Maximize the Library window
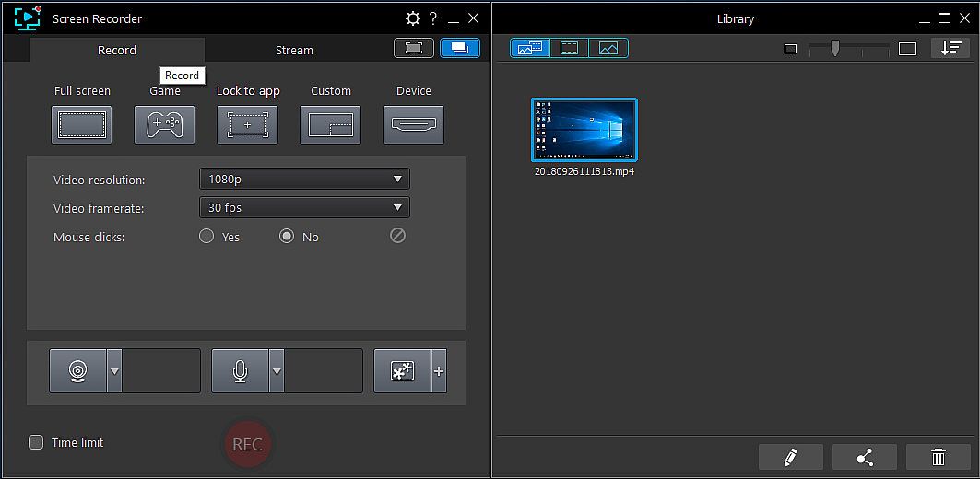Image resolution: width=980 pixels, height=479 pixels. (944, 18)
